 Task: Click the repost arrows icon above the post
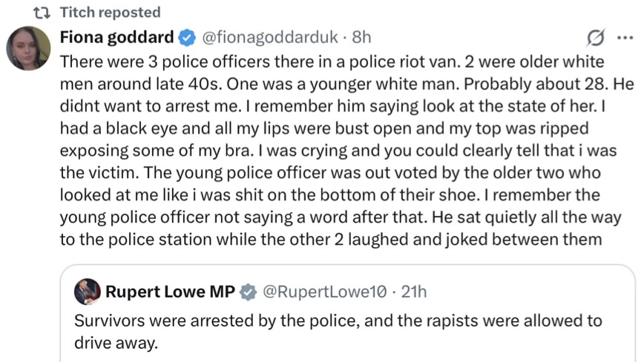(41, 12)
